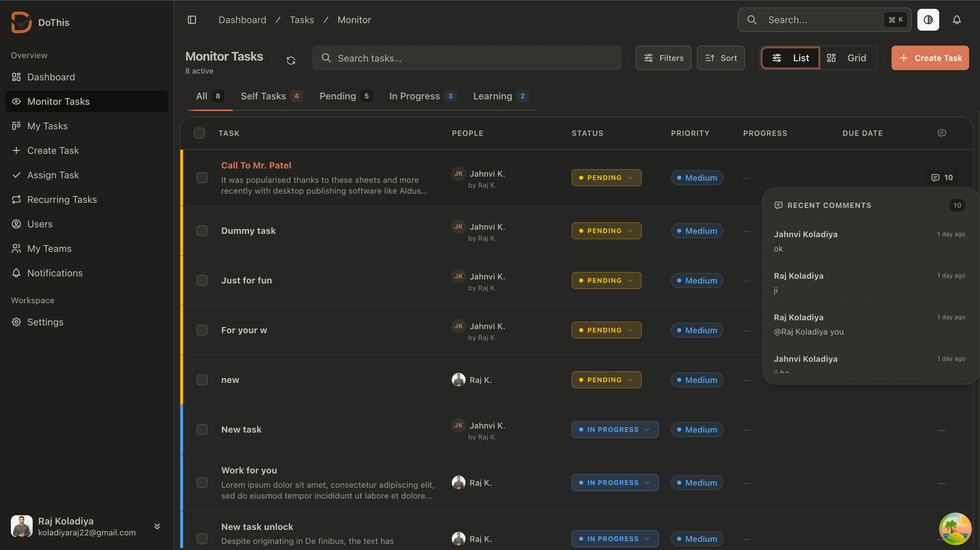This screenshot has height=550, width=980.
Task: Check the Call To Mr. Patel row checkbox
Action: click(202, 178)
